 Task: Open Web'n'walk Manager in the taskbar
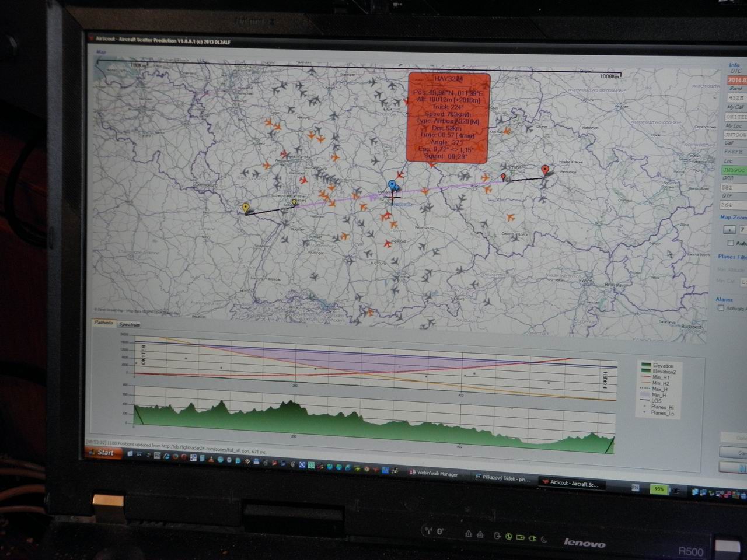(x=434, y=474)
